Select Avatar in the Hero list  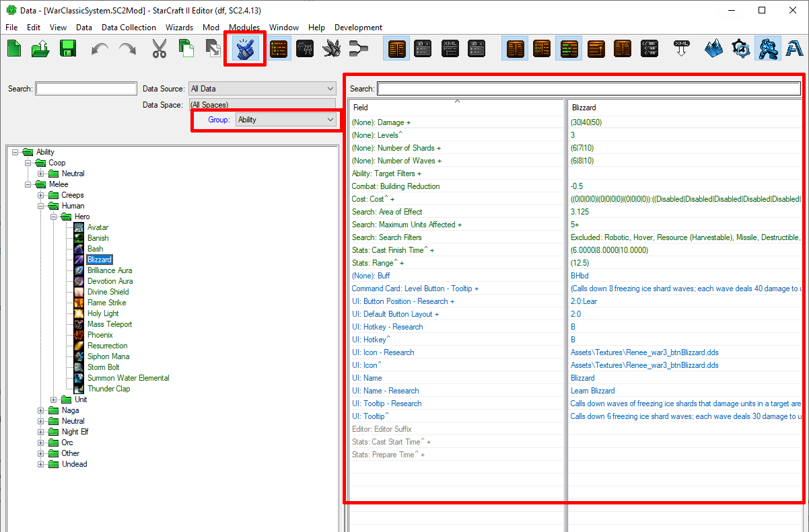pyautogui.click(x=98, y=227)
